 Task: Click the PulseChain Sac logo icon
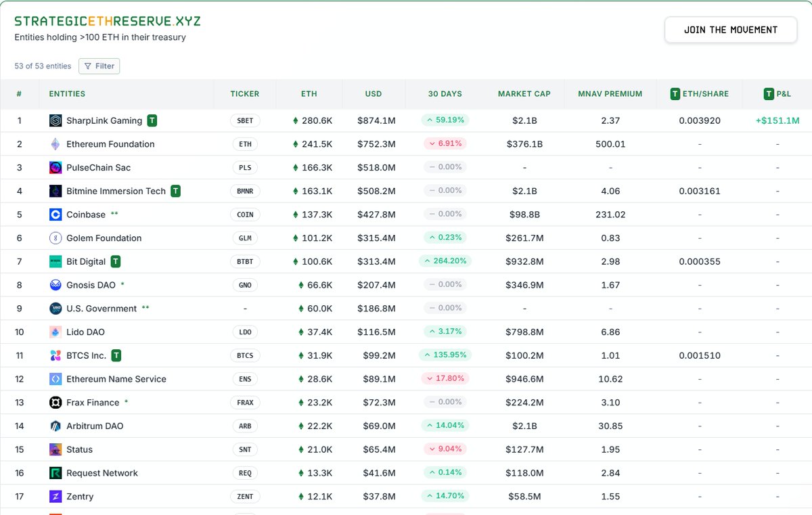tap(55, 167)
